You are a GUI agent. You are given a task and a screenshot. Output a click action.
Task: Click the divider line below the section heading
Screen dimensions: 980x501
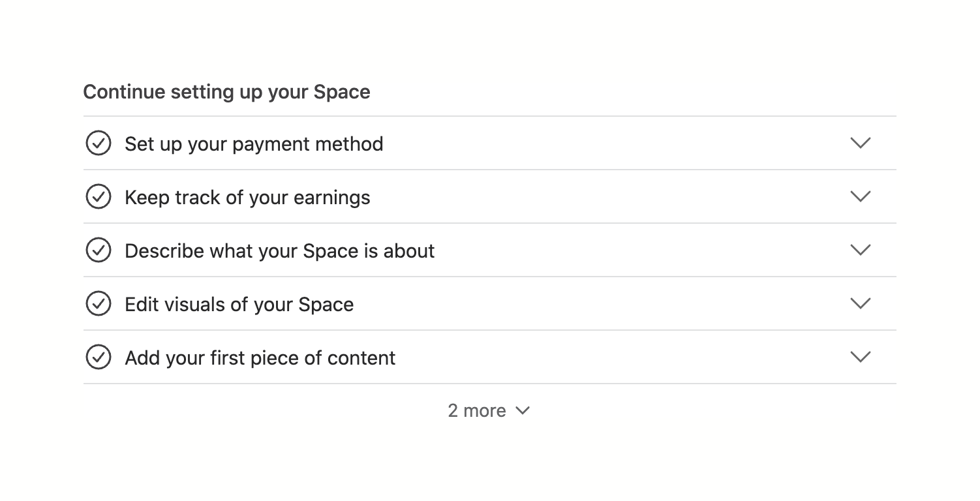pyautogui.click(x=489, y=116)
